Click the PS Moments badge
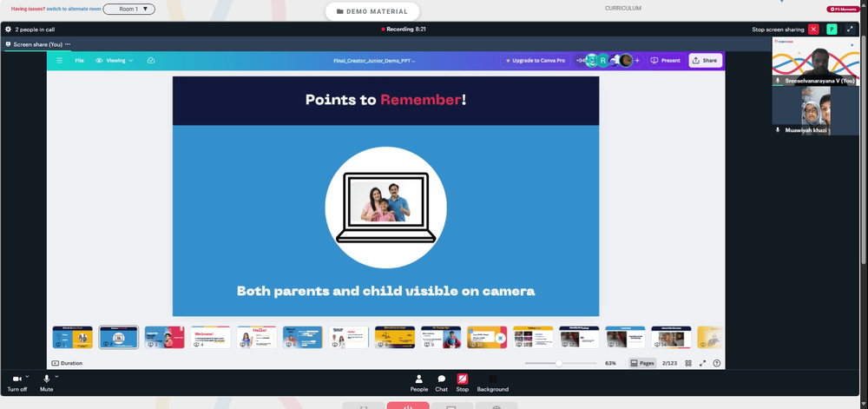Screen dimensions: 868x409 [x=843, y=9]
